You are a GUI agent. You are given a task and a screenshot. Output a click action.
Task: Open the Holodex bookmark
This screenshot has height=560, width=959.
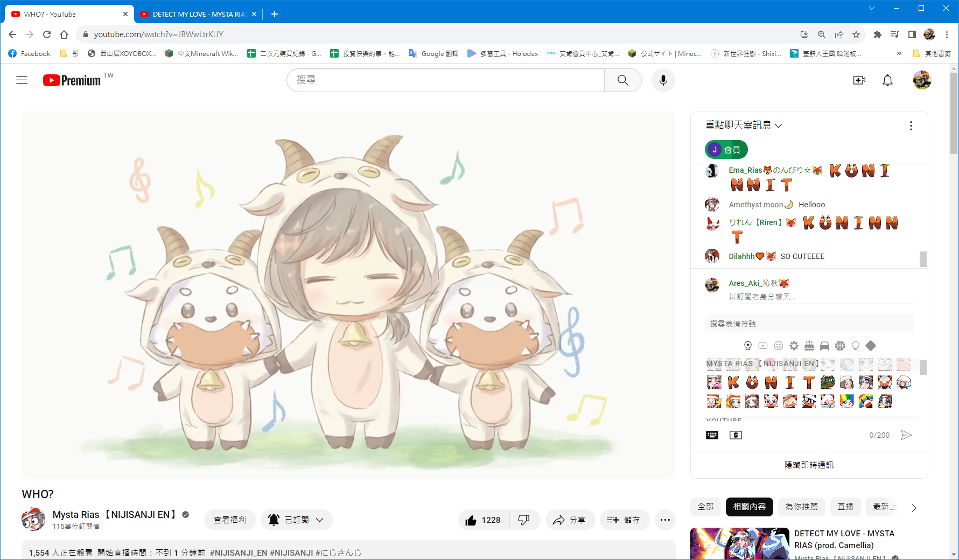(x=502, y=53)
